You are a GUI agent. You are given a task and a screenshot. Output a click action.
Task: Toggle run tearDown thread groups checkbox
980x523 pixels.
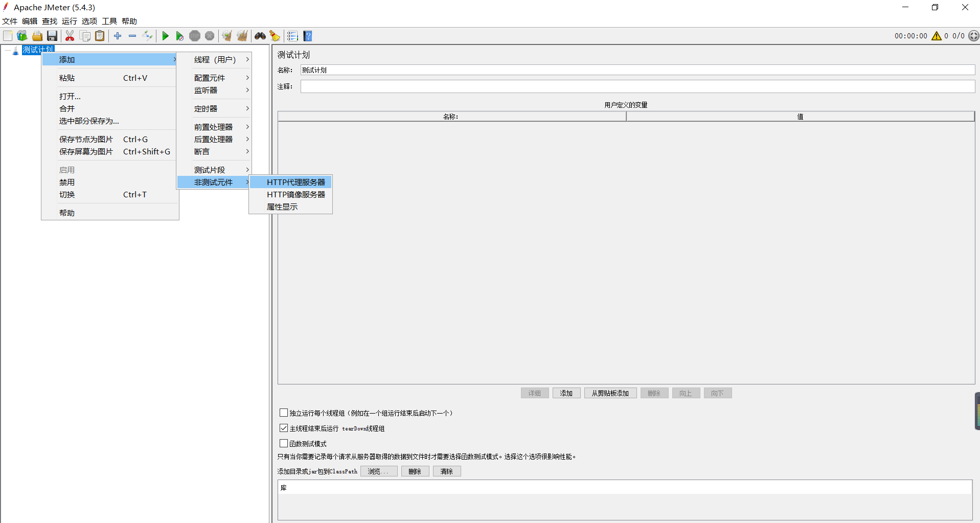click(284, 428)
